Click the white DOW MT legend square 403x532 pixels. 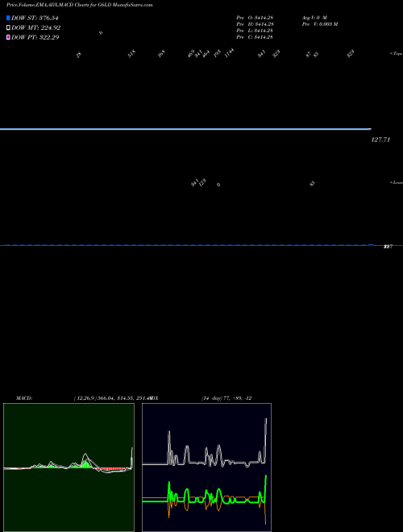[8, 28]
